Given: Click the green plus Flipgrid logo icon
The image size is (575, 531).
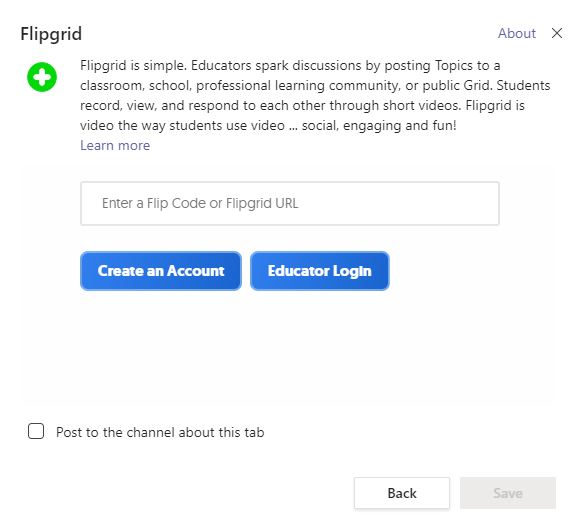Looking at the screenshot, I should (x=42, y=77).
